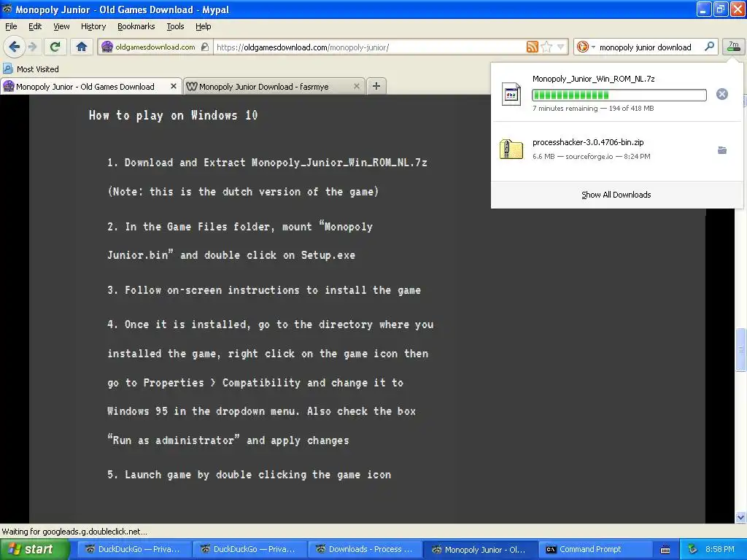Click the page vertical scrollbar thumb
747x560 pixels.
tap(740, 350)
